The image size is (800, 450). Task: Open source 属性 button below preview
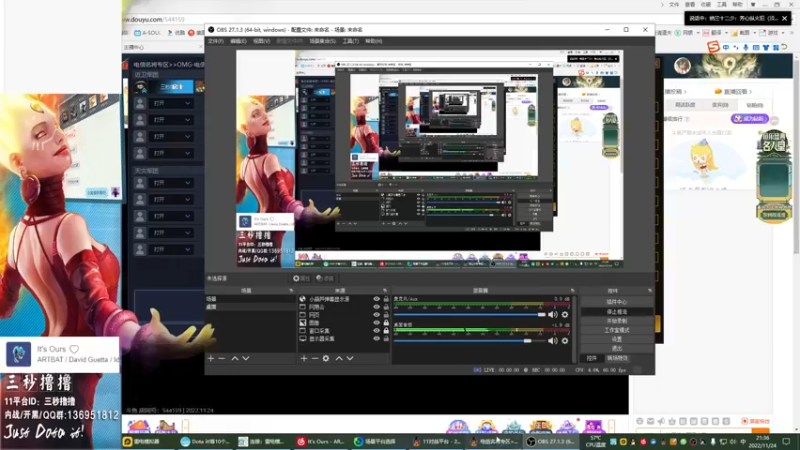[x=302, y=279]
